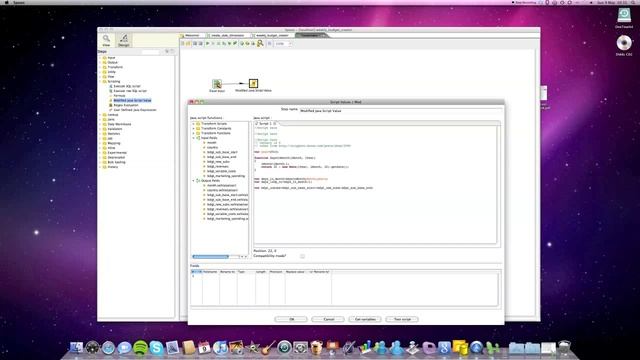Collapse the Input fields node

pyautogui.click(x=193, y=138)
